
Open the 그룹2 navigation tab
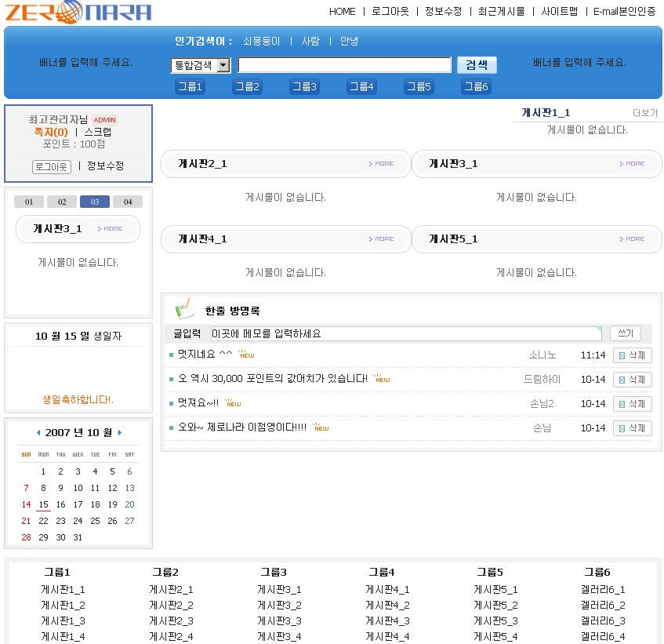click(x=247, y=87)
